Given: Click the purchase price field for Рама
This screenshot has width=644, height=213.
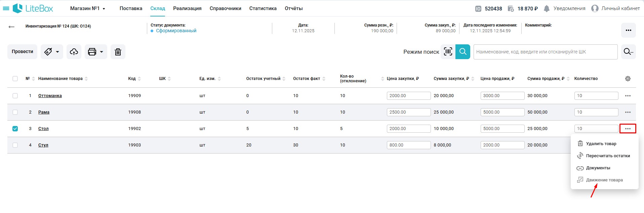Looking at the screenshot, I should 408,112.
